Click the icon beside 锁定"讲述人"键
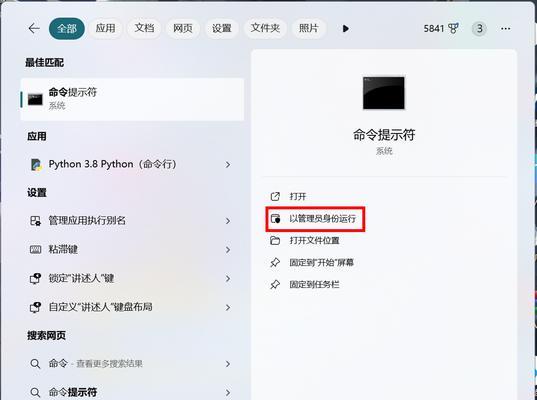 tap(36, 278)
